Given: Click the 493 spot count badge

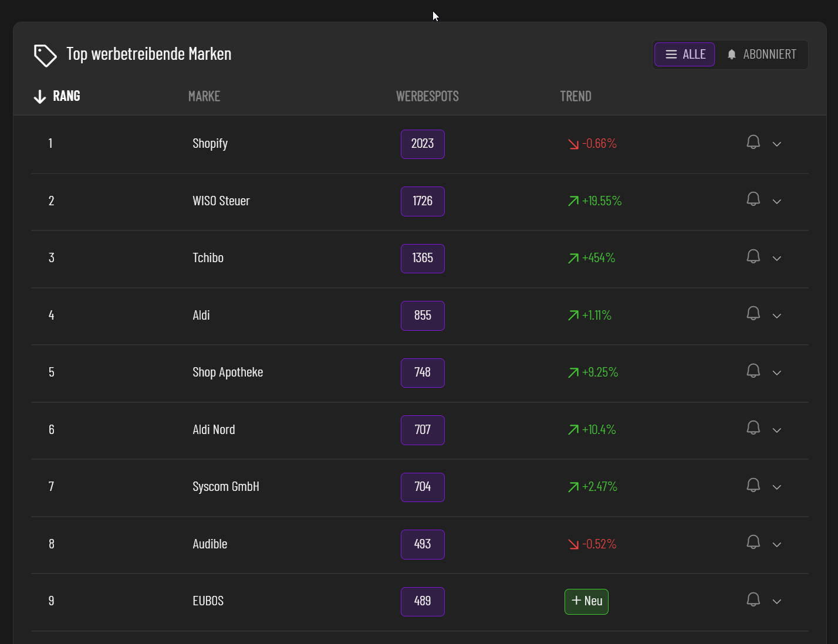Looking at the screenshot, I should (423, 544).
